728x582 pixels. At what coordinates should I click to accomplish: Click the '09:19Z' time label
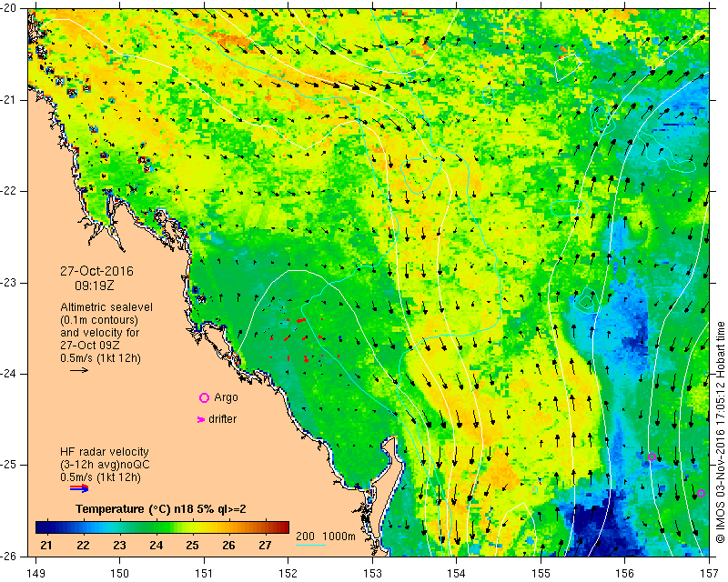click(x=95, y=286)
